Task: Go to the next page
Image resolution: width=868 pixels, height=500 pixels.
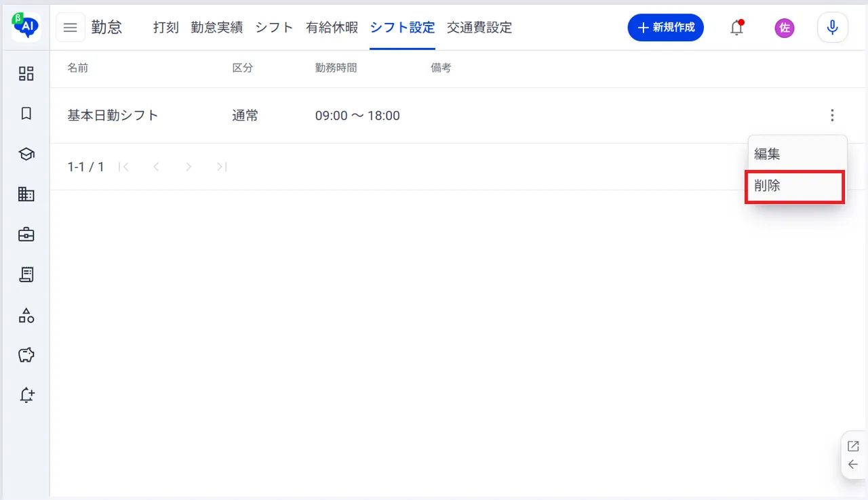Action: pyautogui.click(x=189, y=167)
